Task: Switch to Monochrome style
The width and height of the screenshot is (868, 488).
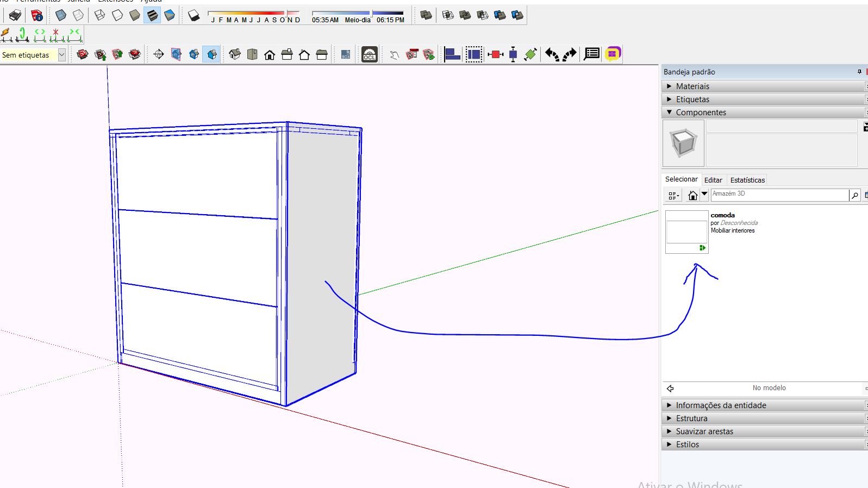Action: coord(170,15)
